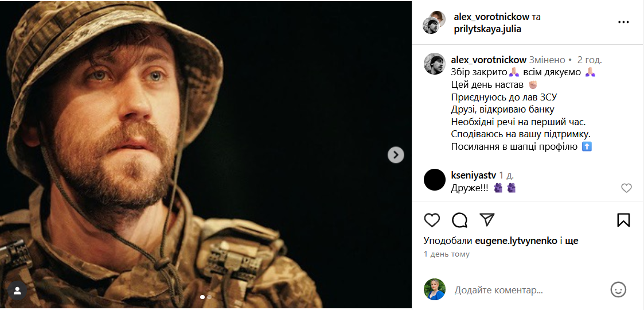The image size is (644, 310).
Task: Open the three-dot more options menu
Action: [623, 22]
